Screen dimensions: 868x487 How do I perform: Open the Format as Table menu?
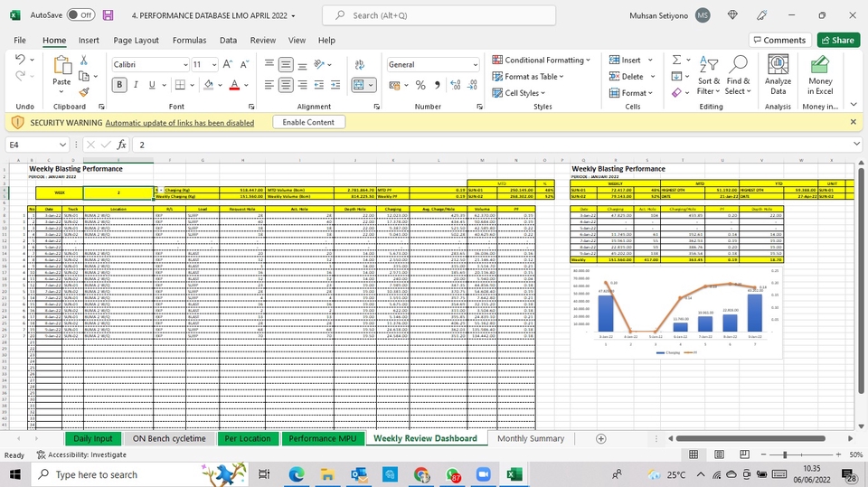(x=528, y=77)
